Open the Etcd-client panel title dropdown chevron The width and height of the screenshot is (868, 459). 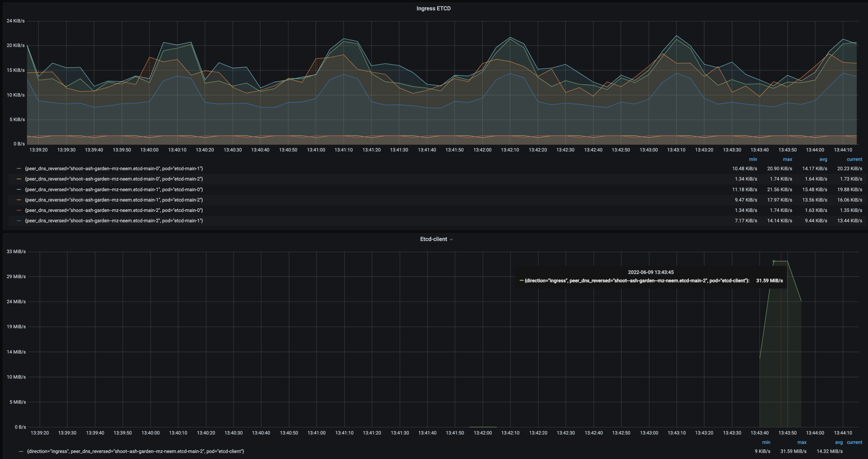pyautogui.click(x=451, y=239)
